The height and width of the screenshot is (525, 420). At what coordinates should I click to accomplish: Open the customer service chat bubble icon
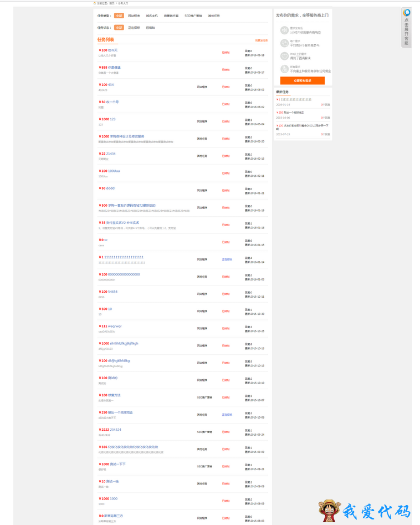(x=407, y=13)
